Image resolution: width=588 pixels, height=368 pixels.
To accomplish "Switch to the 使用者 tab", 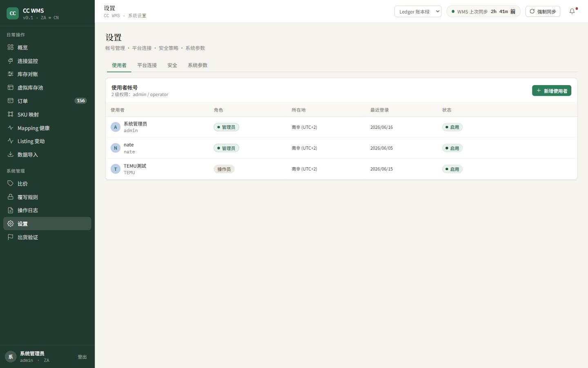I will tap(119, 65).
